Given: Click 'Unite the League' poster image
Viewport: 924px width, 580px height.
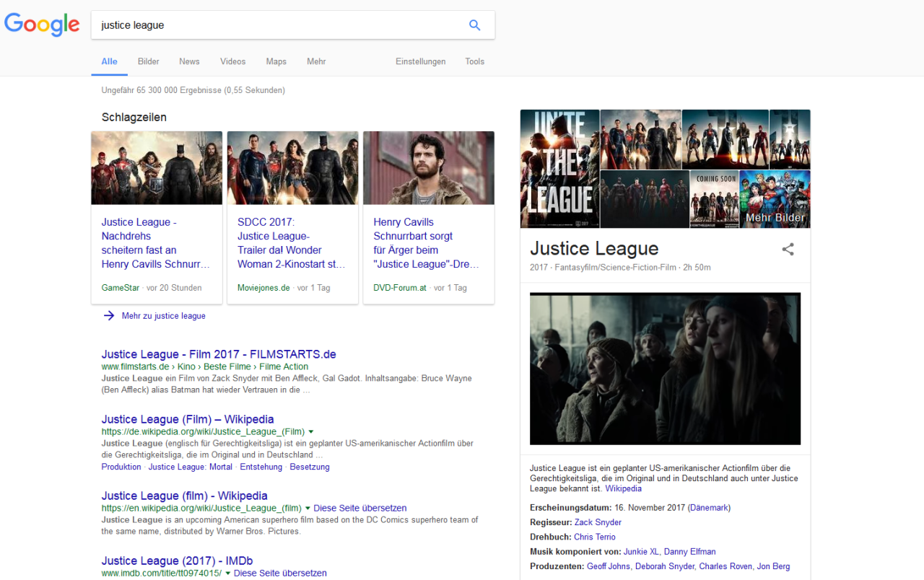Looking at the screenshot, I should point(560,169).
